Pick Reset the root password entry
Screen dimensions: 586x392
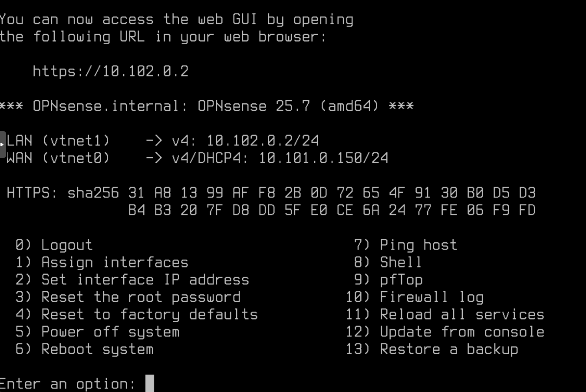point(140,297)
